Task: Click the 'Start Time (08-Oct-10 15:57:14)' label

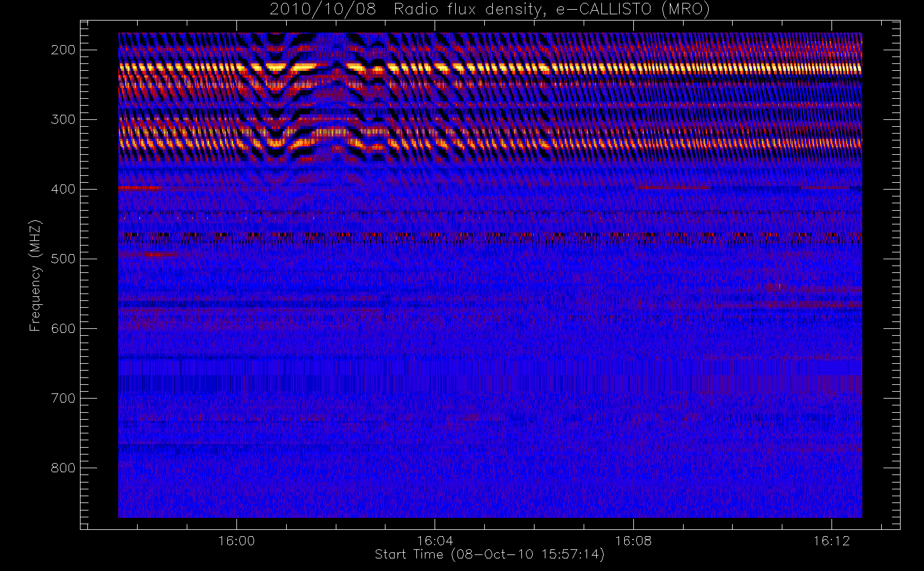Action: (x=489, y=554)
